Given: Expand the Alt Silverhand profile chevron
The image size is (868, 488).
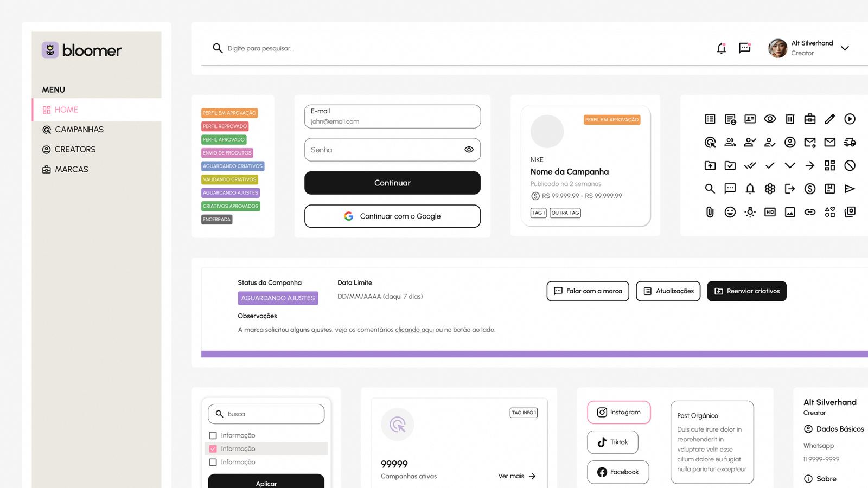Looking at the screenshot, I should tap(845, 48).
